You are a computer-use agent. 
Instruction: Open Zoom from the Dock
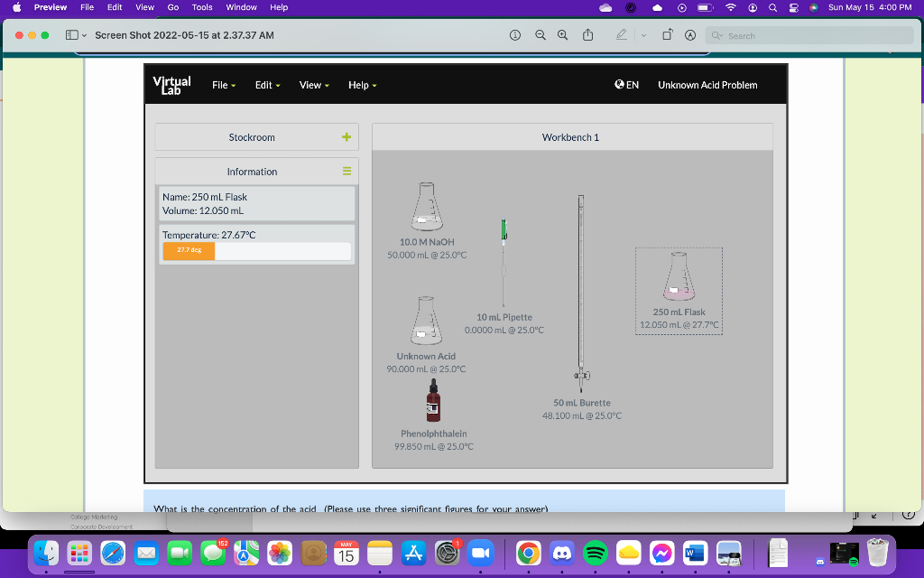(481, 554)
